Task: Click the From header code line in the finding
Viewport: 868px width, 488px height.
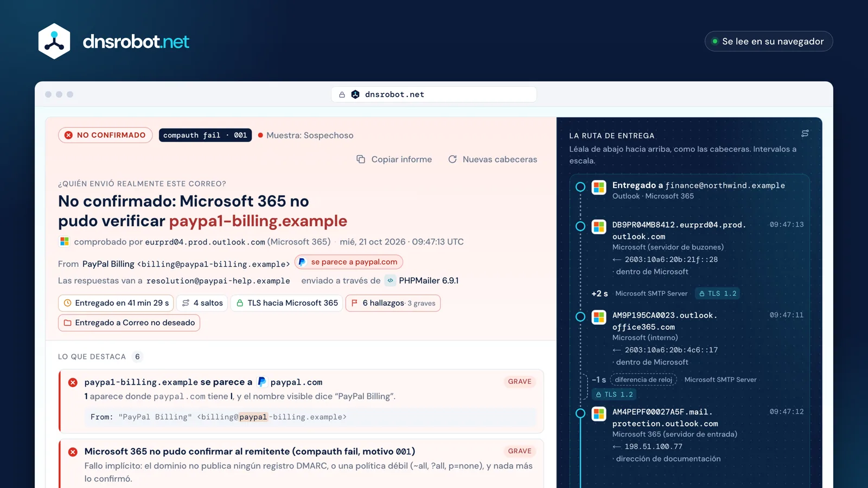Action: 310,417
